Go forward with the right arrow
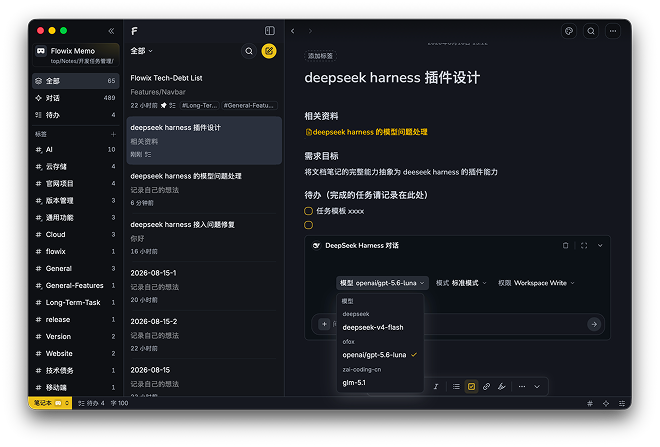Viewport: 660px width, 447px height. coord(310,31)
